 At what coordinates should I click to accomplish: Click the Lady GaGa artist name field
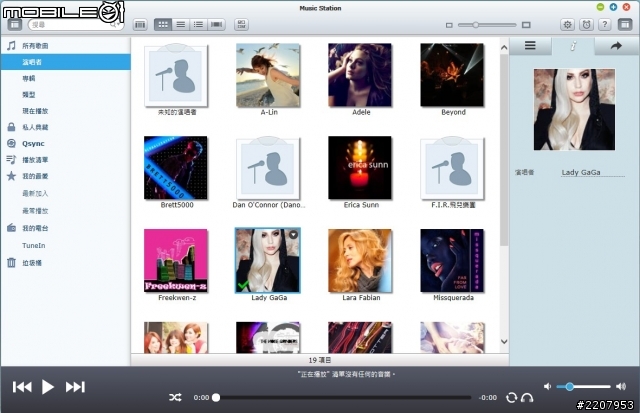click(593, 173)
